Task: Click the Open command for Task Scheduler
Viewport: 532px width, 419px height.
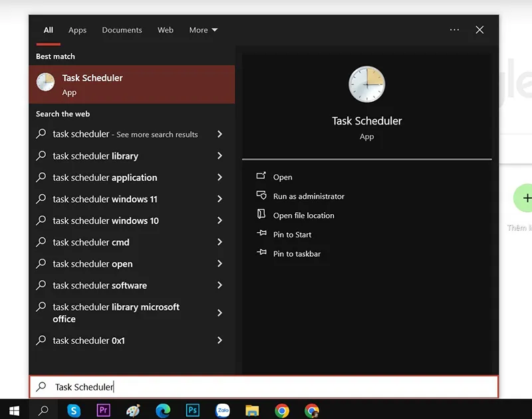Action: [x=282, y=177]
